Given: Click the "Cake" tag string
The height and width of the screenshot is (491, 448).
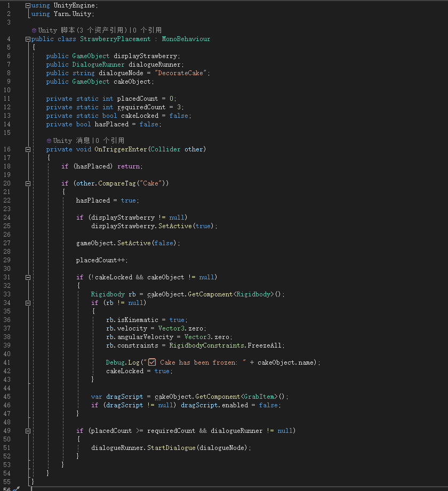Looking at the screenshot, I should tap(151, 183).
